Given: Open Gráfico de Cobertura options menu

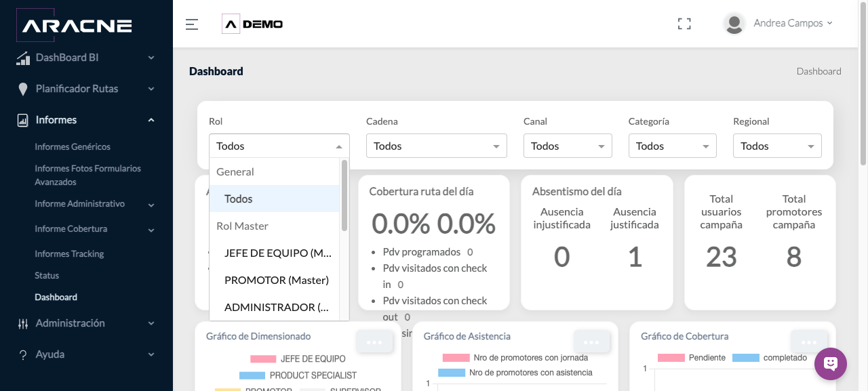Looking at the screenshot, I should [x=808, y=342].
